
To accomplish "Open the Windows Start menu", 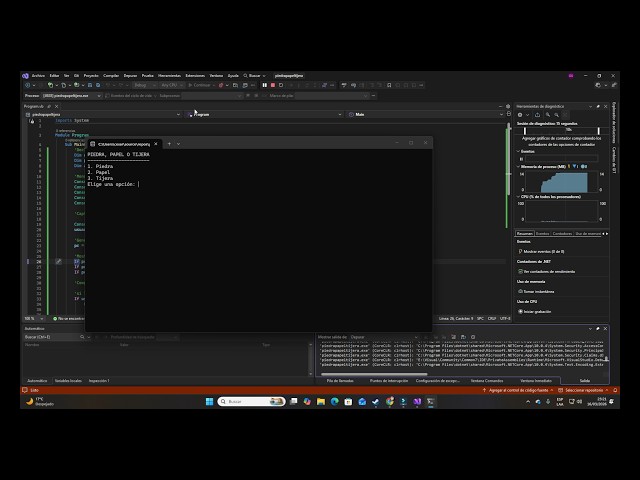I will pyautogui.click(x=209, y=402).
